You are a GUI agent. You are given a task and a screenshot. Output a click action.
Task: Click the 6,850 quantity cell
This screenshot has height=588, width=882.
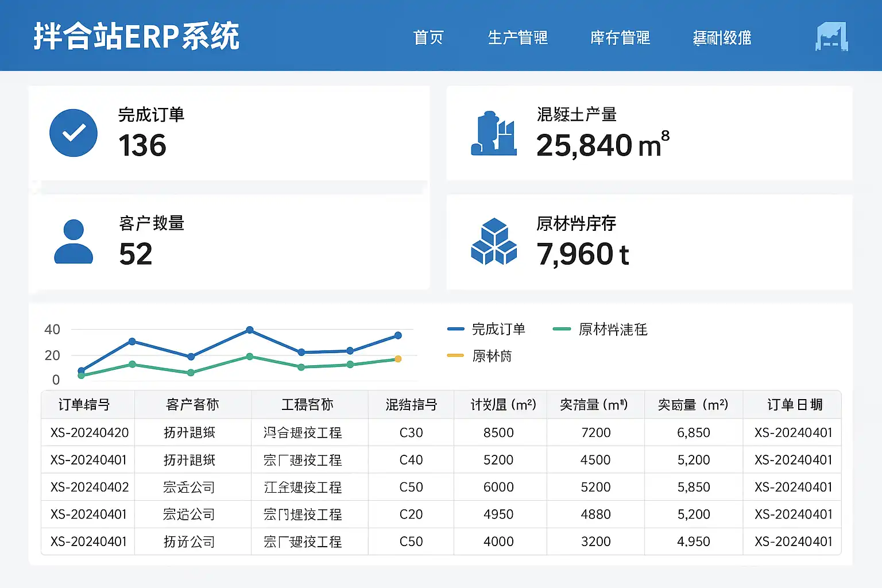[694, 432]
